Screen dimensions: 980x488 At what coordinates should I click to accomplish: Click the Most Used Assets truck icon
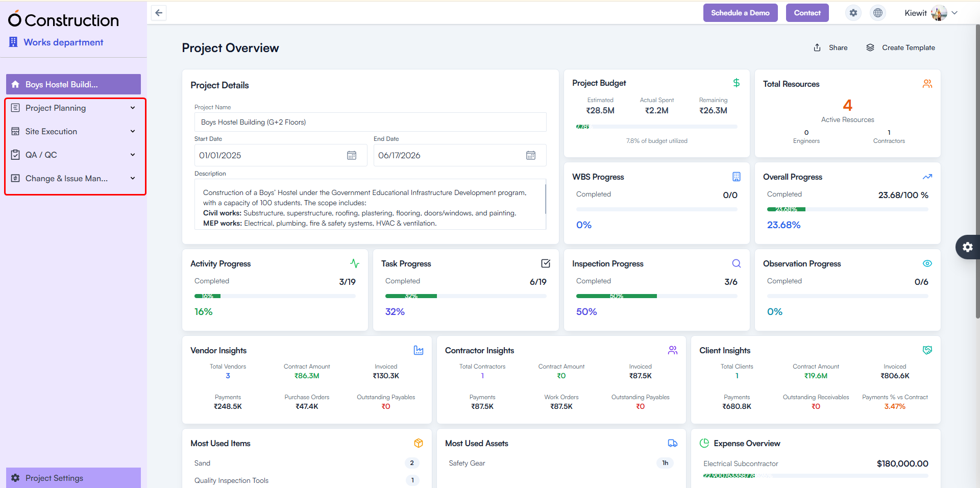tap(672, 443)
